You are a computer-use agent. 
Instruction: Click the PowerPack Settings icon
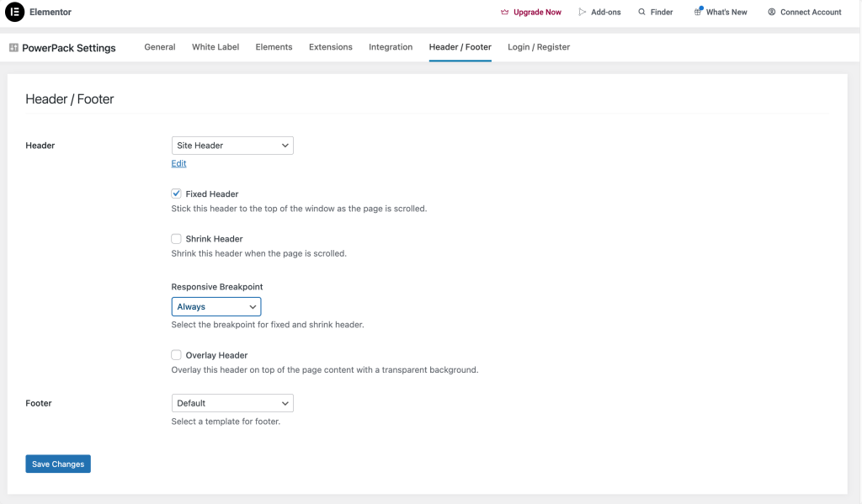point(13,48)
